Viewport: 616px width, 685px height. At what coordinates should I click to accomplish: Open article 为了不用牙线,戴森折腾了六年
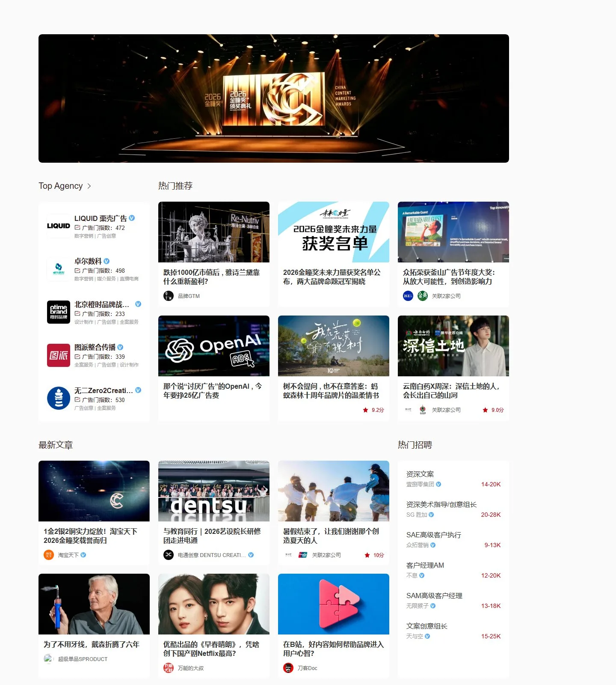click(92, 644)
